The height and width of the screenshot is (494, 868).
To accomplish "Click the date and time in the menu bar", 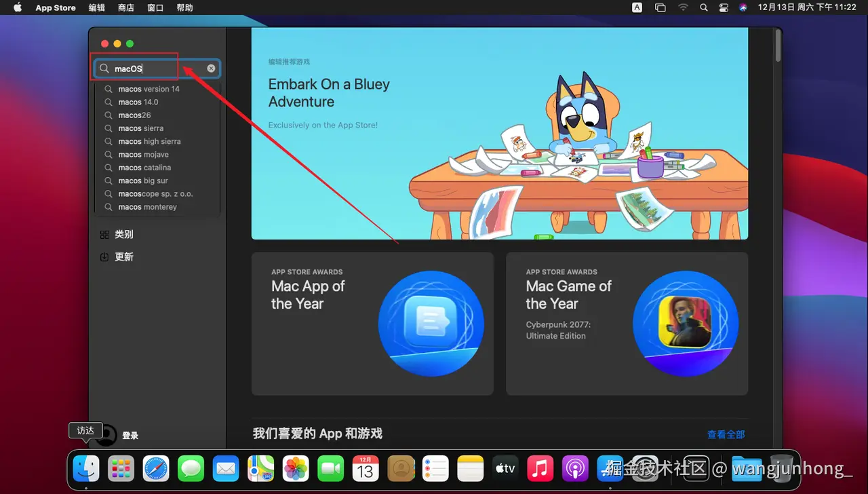I will point(807,7).
